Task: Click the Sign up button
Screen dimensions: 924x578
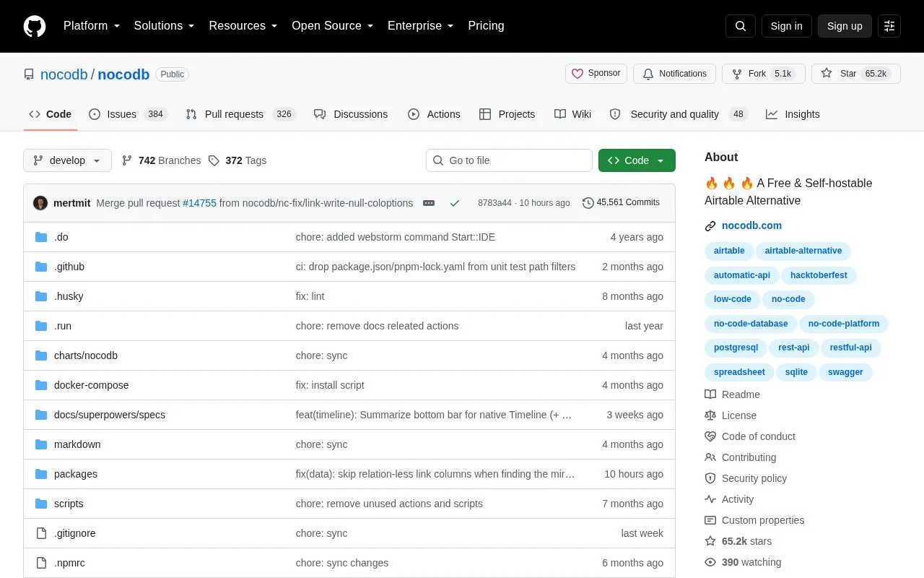Action: (845, 26)
